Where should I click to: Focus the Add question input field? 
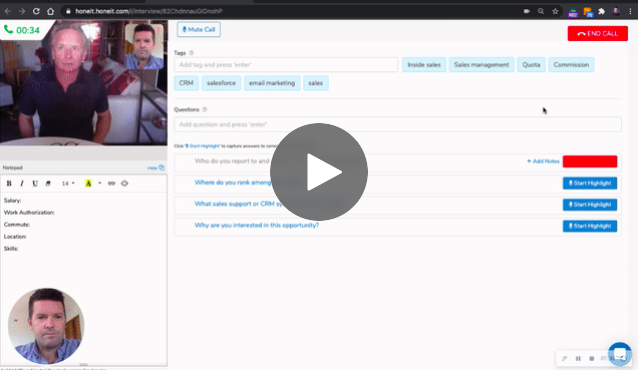[x=398, y=125]
